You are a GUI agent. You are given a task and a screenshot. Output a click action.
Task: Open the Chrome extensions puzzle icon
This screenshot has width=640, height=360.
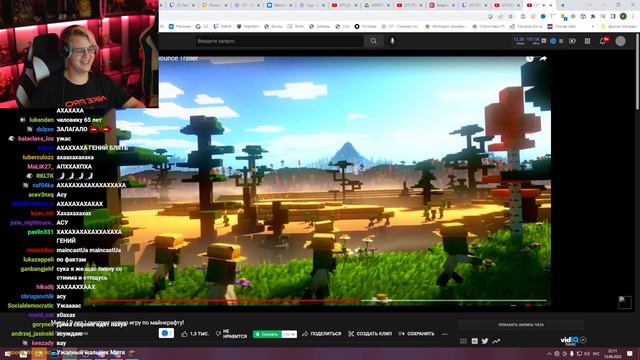(x=593, y=16)
